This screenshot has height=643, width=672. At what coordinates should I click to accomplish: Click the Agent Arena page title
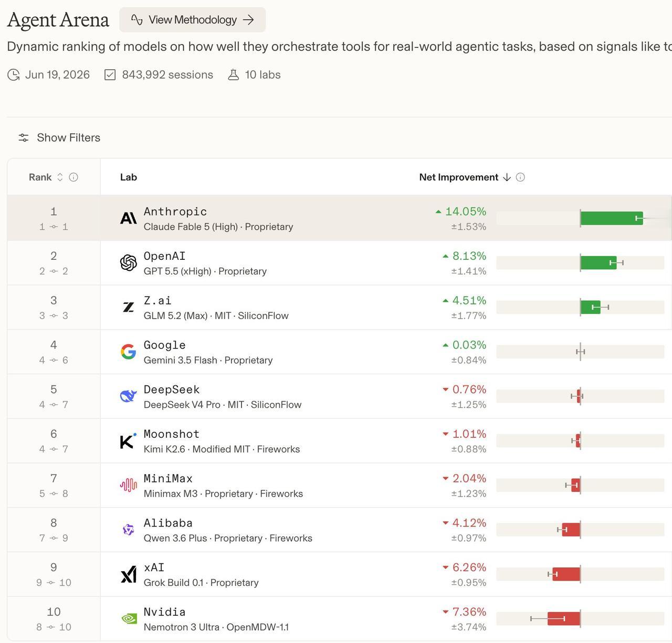[x=58, y=20]
